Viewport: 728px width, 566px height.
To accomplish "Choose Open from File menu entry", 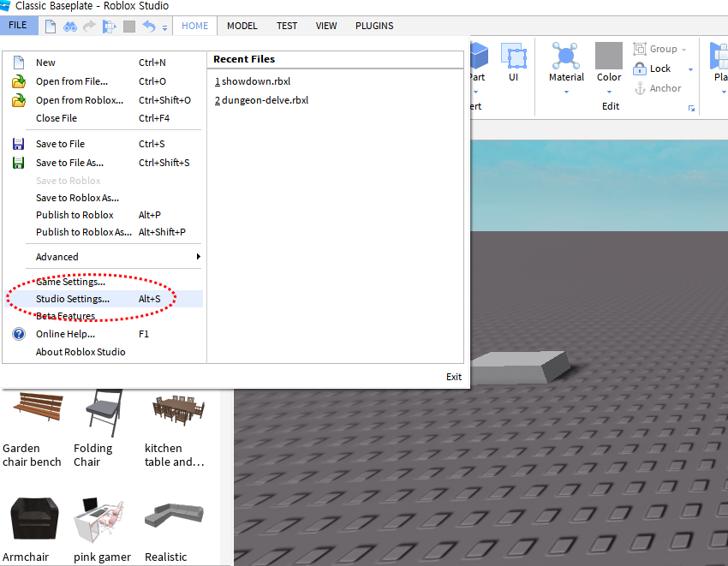I will click(x=104, y=81).
